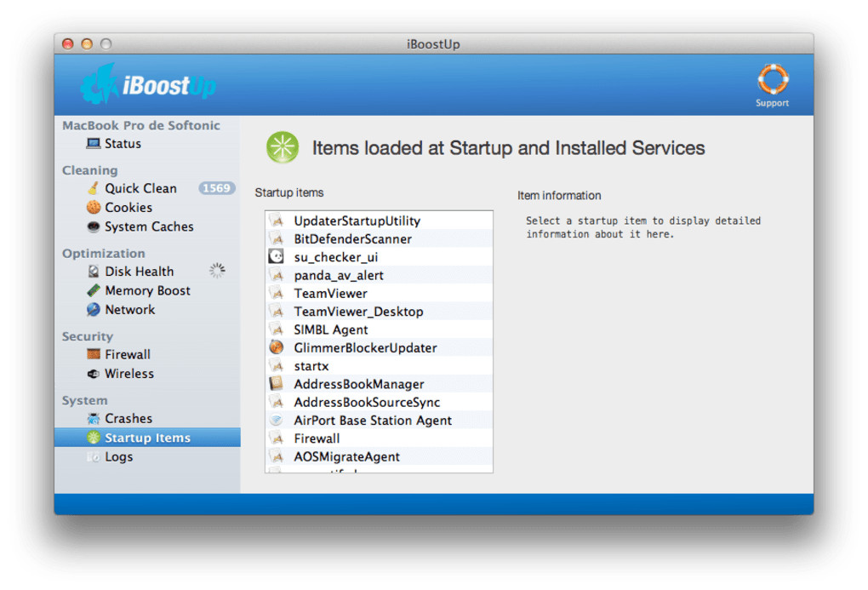Click the Network globe icon
Image resolution: width=868 pixels, height=590 pixels.
pos(94,310)
